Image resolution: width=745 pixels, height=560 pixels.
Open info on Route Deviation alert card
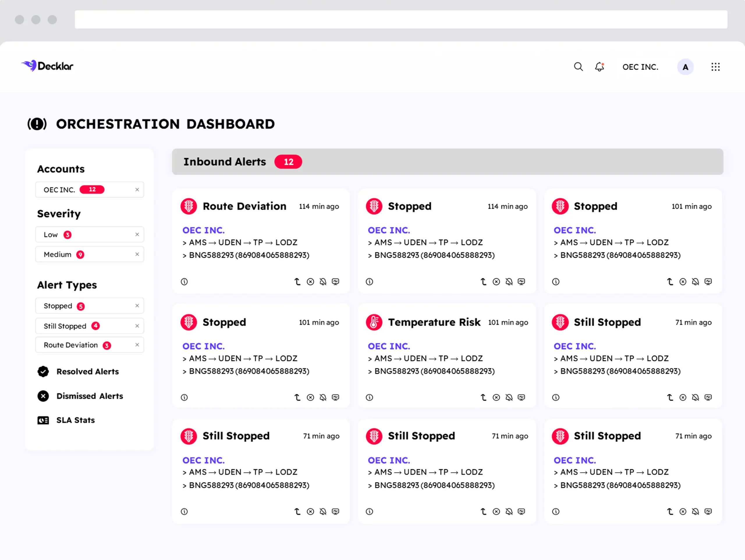[184, 282]
